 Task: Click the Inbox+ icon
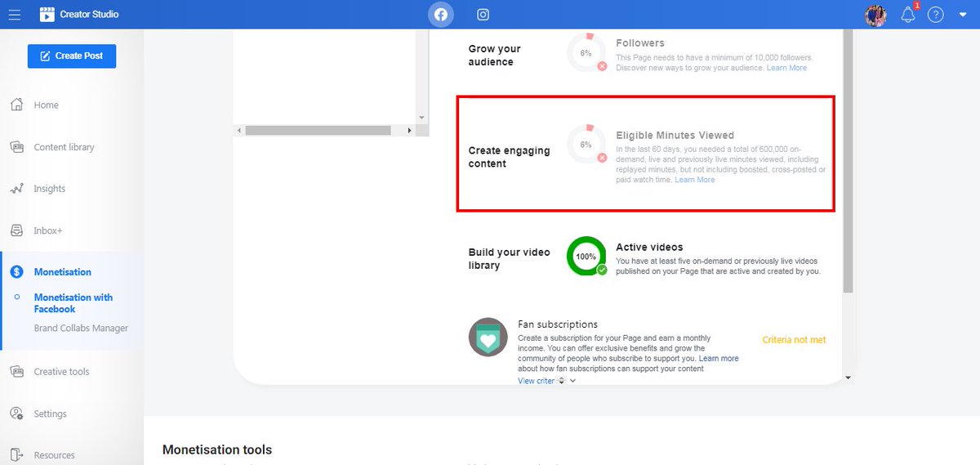(x=16, y=230)
